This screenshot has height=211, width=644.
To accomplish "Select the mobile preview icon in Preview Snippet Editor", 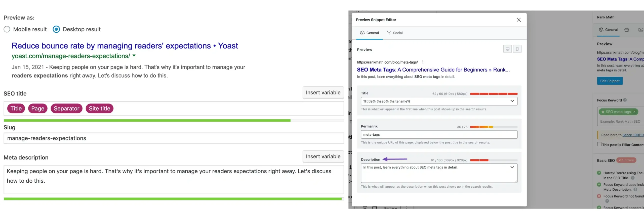I will tap(517, 49).
